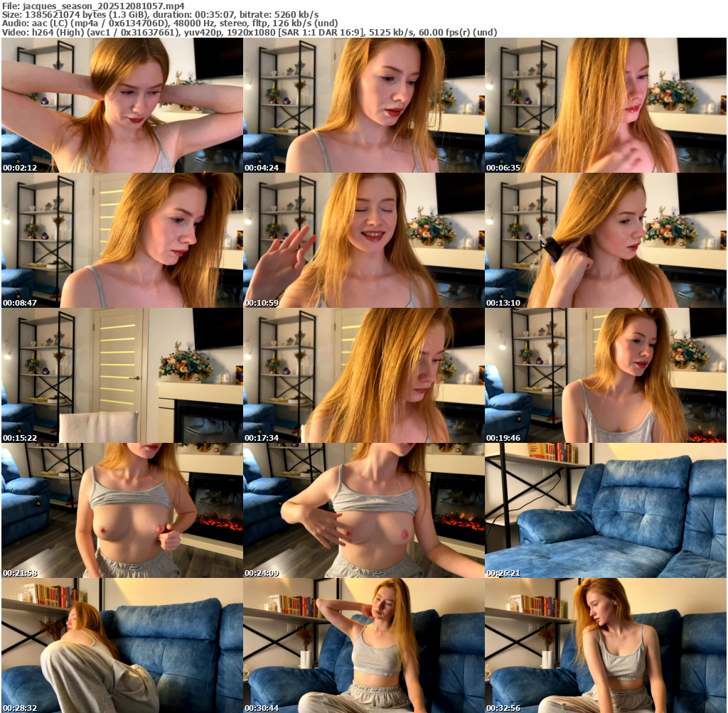Select the 00:13:10 frame
The width and height of the screenshot is (728, 713).
click(606, 240)
